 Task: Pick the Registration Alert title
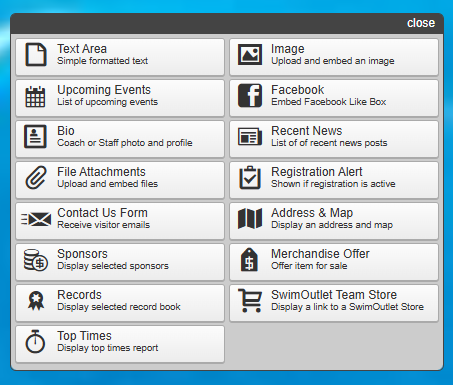point(317,172)
